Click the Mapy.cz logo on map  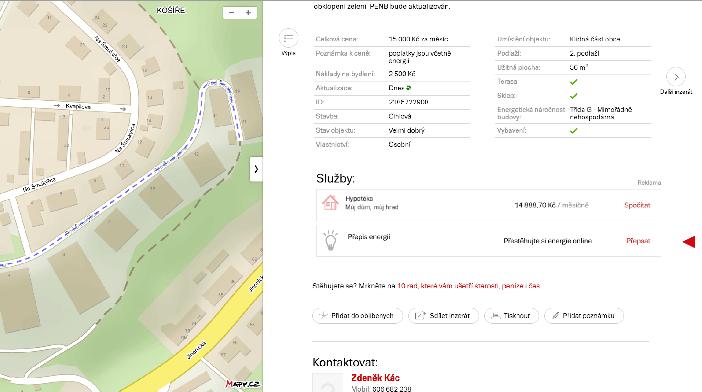(x=243, y=384)
